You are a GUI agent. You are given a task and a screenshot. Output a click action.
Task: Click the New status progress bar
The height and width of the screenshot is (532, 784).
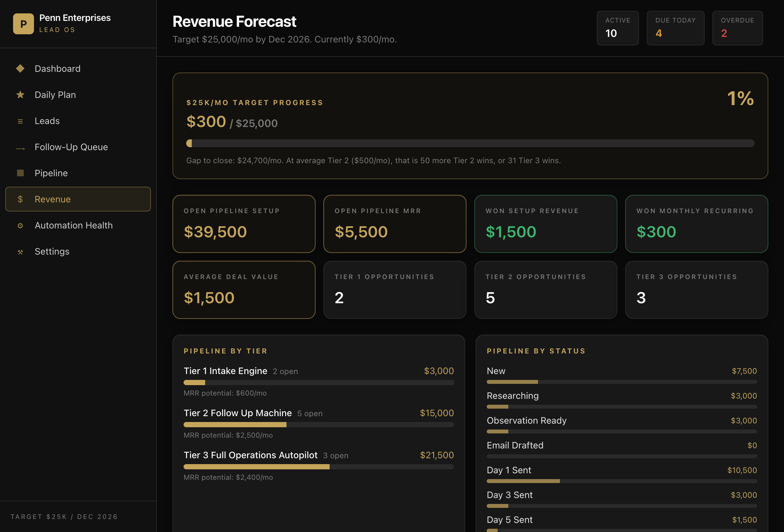click(x=622, y=382)
